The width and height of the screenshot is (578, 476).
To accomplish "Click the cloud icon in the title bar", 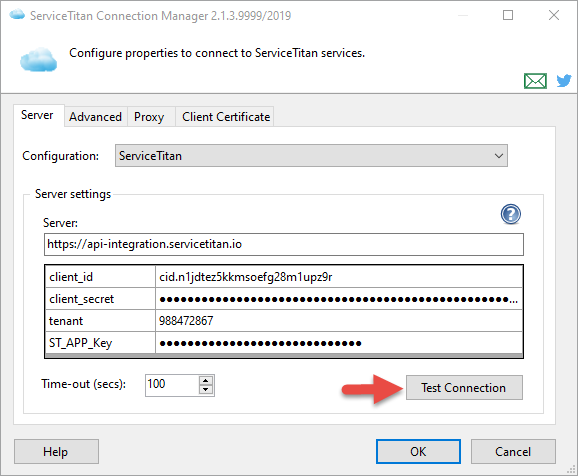I will (x=17, y=15).
